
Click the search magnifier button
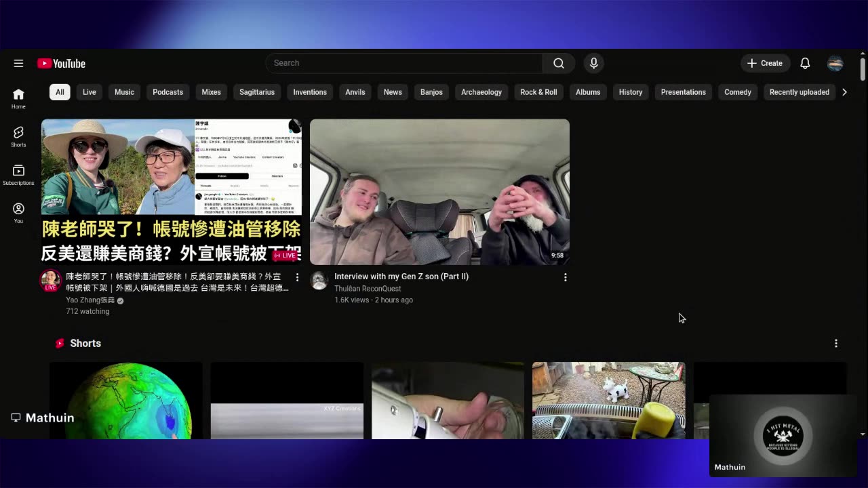point(559,63)
